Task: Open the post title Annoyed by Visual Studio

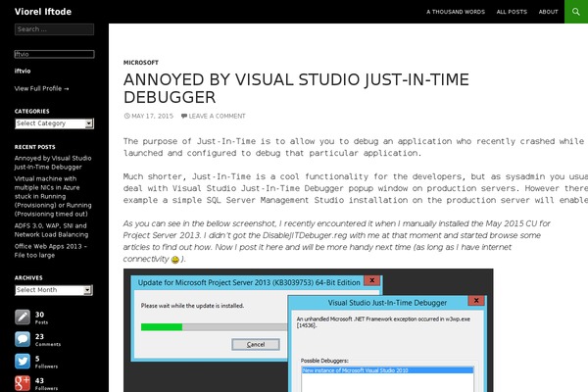Action: [296, 88]
